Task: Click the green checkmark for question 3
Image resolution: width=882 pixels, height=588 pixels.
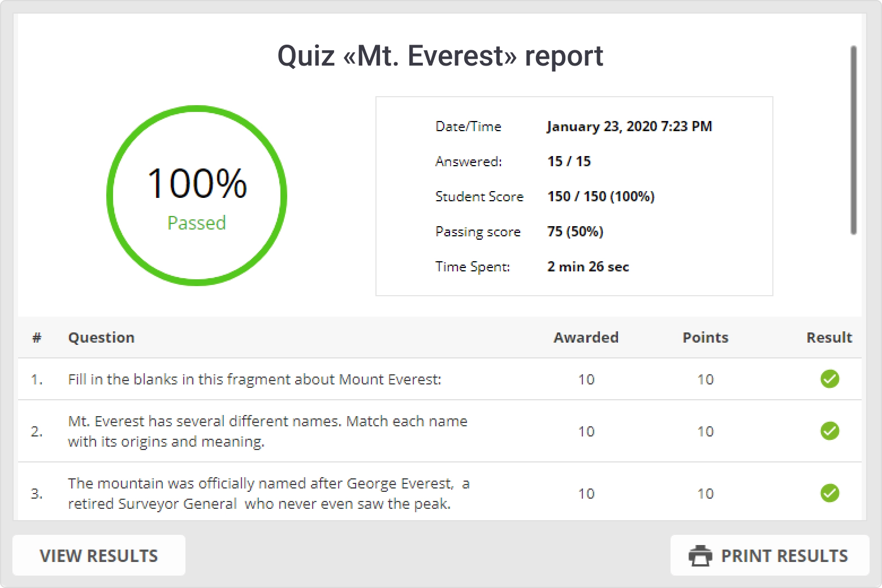Action: [829, 493]
